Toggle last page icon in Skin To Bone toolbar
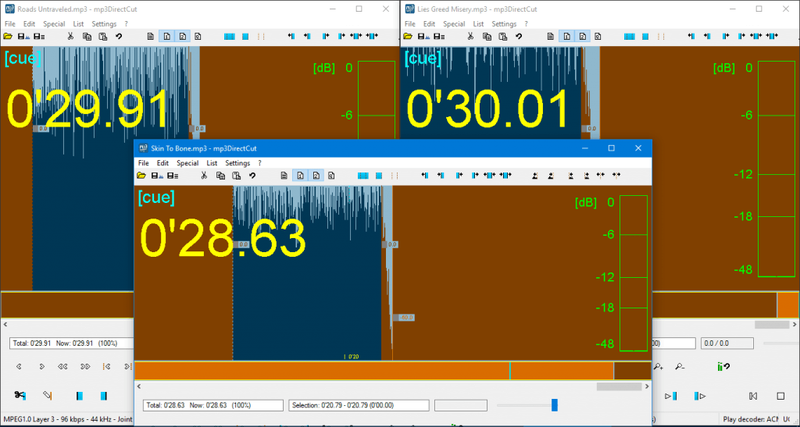This screenshot has height=427, width=800. point(331,175)
